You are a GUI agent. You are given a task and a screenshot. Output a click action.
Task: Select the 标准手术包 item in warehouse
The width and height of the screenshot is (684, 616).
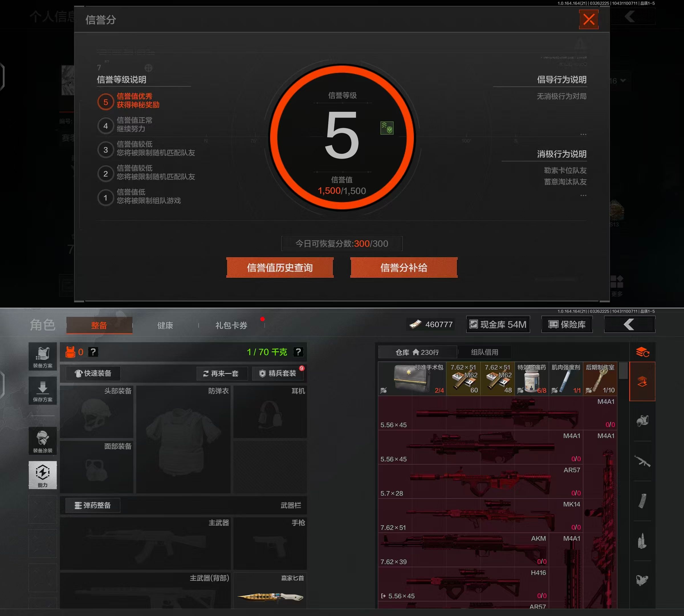click(x=412, y=379)
